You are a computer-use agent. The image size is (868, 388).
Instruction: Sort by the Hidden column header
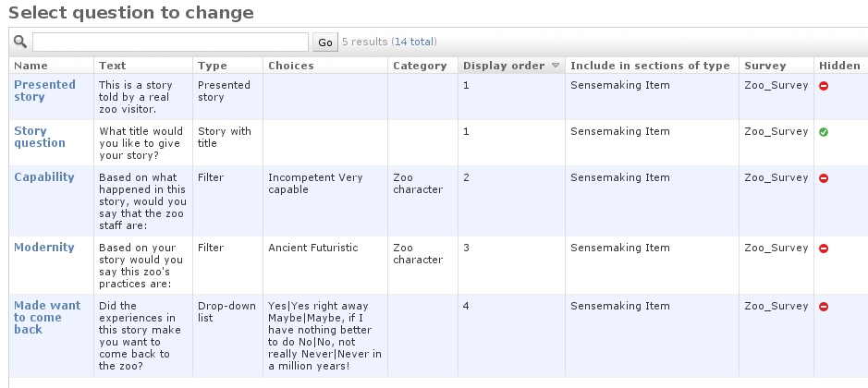(x=838, y=66)
